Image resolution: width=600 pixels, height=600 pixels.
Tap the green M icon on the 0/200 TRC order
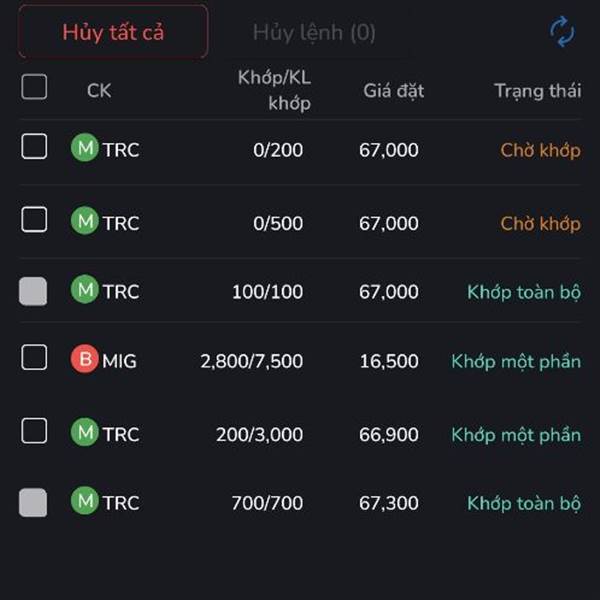pos(85,147)
